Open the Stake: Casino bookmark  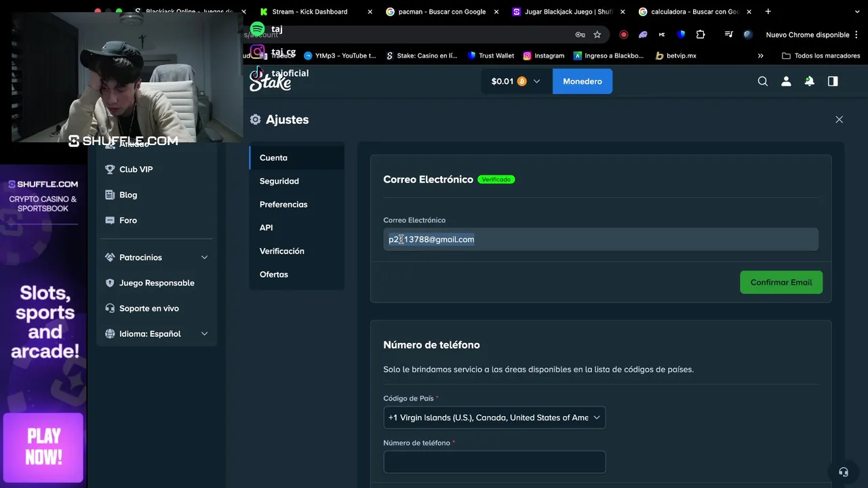coord(422,56)
